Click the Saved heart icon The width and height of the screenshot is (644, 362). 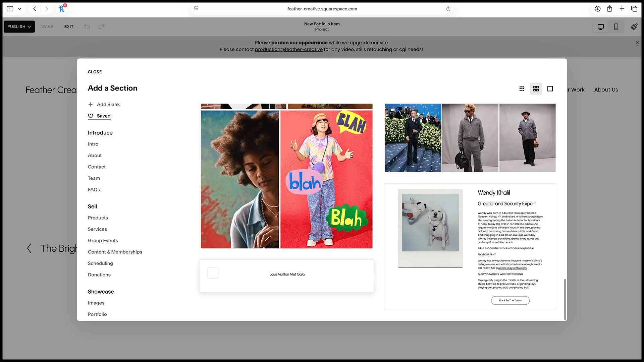pos(90,116)
